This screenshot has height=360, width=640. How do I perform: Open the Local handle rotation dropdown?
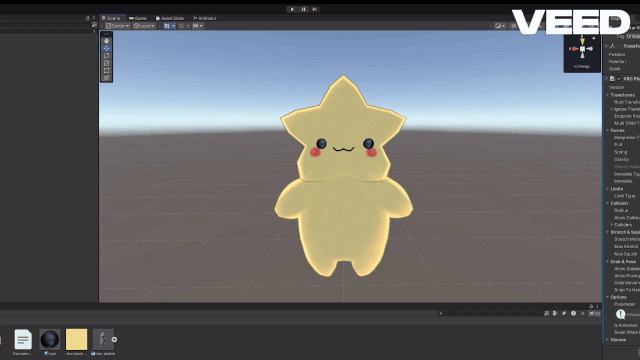[x=144, y=26]
